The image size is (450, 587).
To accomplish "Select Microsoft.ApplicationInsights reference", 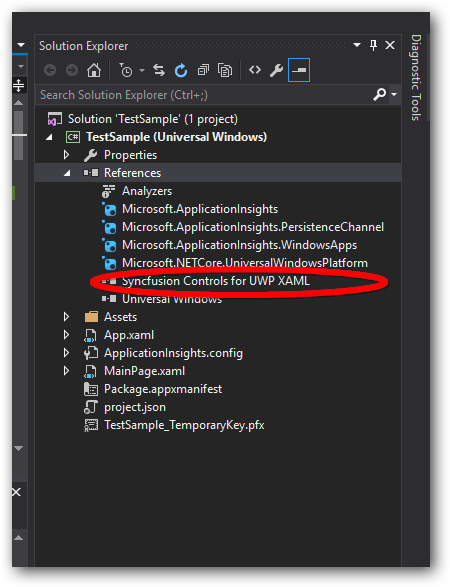I will pyautogui.click(x=200, y=209).
